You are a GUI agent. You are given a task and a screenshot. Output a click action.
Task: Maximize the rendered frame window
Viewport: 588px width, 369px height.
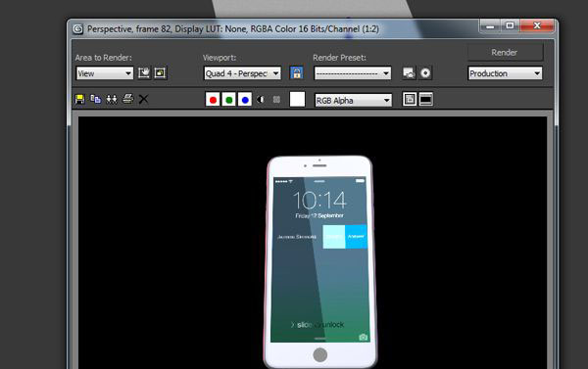pos(510,26)
